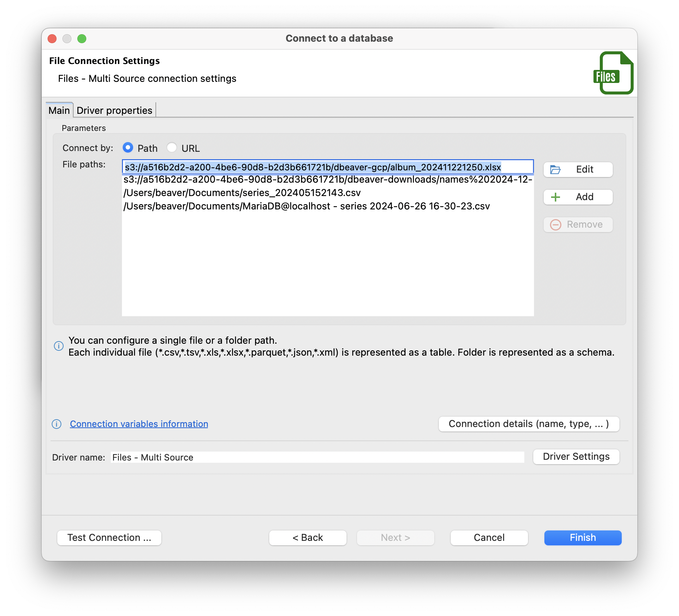Select the Path radio button
Screen dimensions: 679x616
click(128, 148)
